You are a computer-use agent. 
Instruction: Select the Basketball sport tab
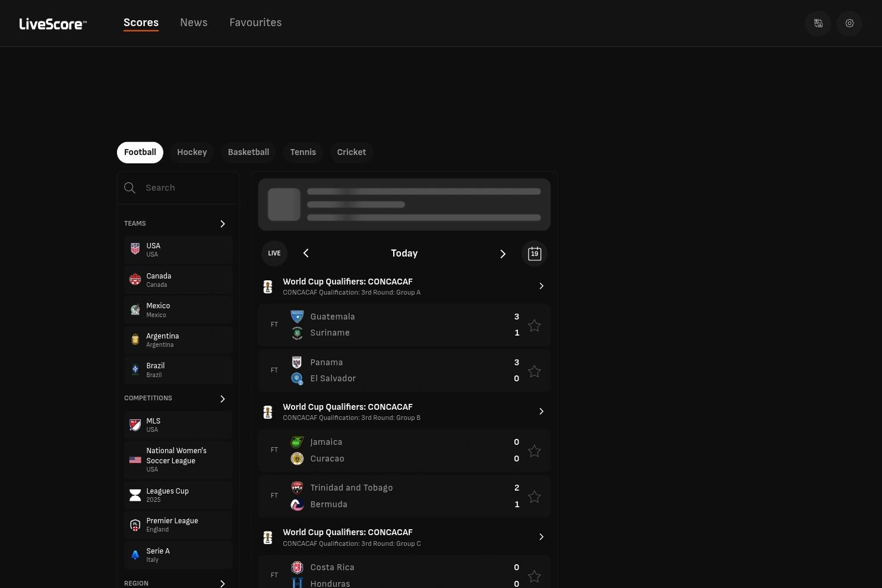coord(248,153)
